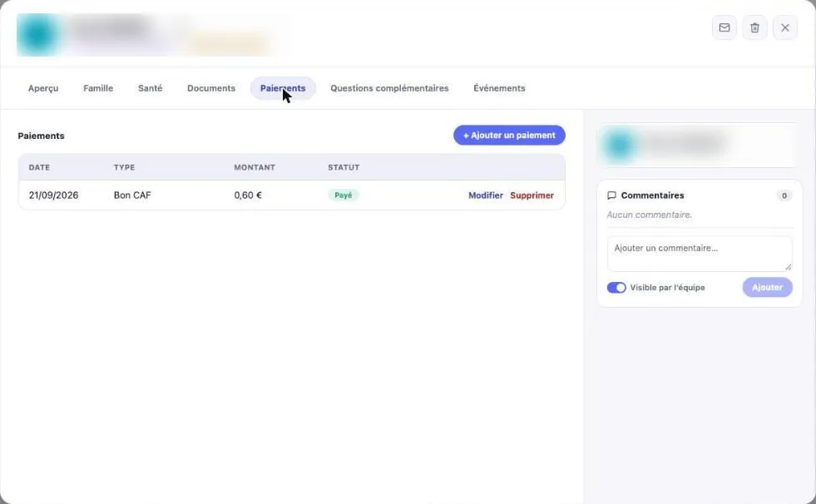Click the MONTANT column header
This screenshot has height=504, width=816.
click(x=255, y=167)
